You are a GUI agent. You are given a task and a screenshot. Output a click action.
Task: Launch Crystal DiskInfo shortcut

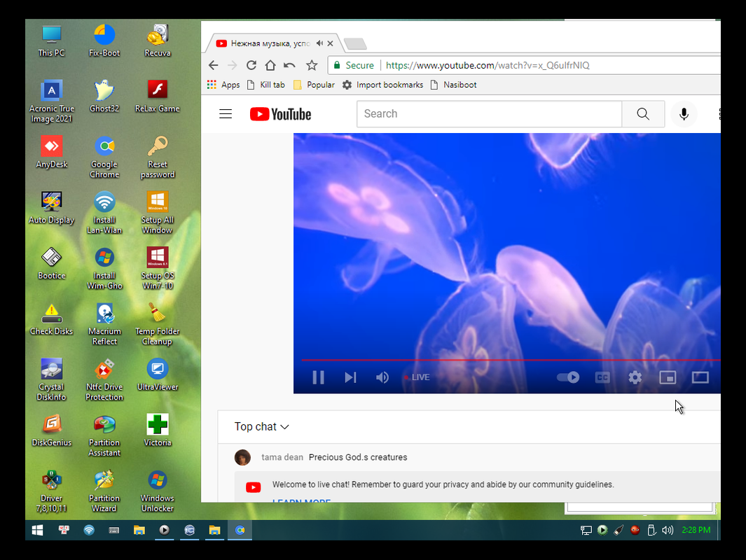coord(51,380)
